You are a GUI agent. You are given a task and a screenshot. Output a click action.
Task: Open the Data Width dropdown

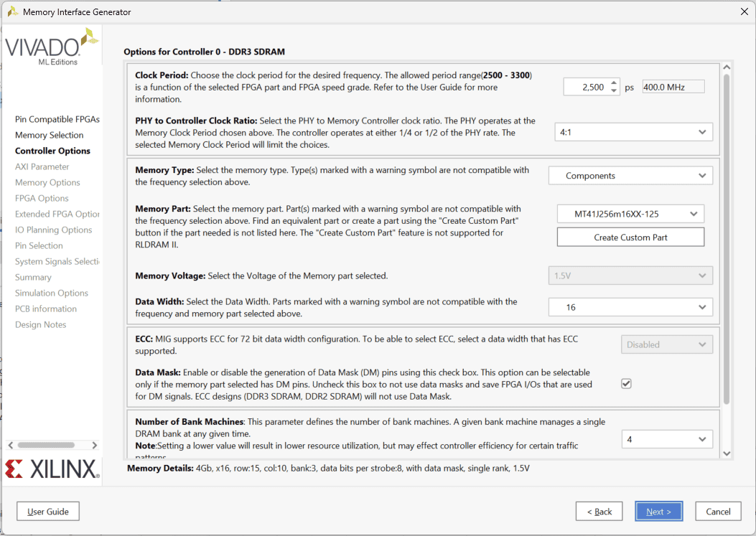tap(630, 307)
